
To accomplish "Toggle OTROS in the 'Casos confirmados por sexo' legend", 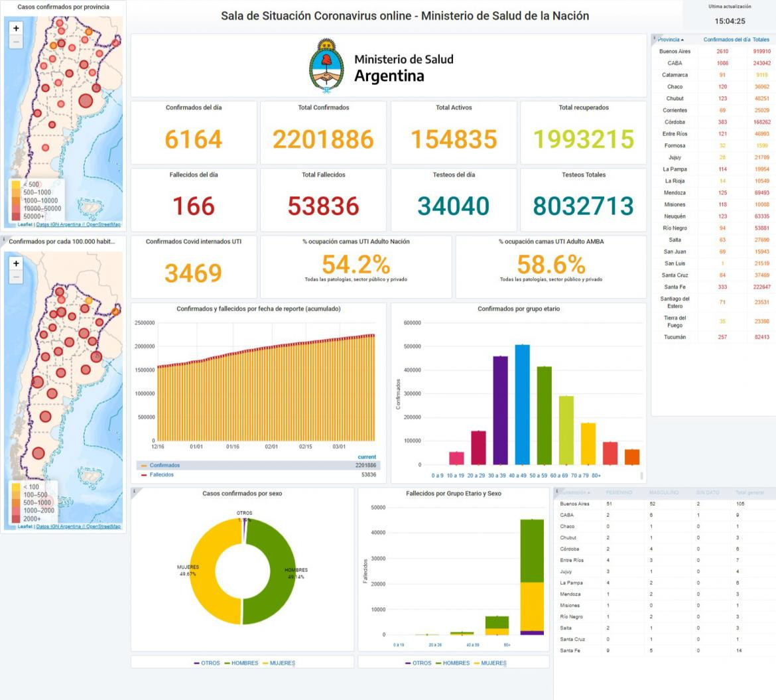I will (210, 663).
